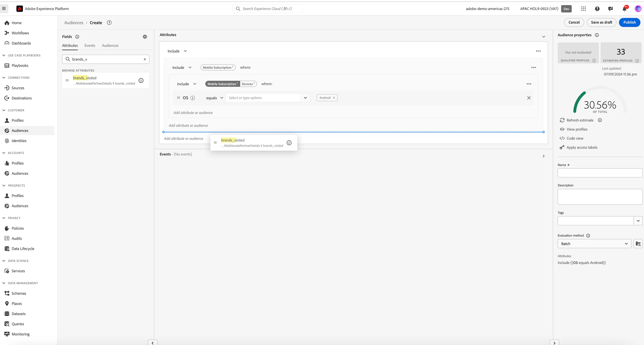Click View profiles
Image resolution: width=644 pixels, height=345 pixels.
click(x=574, y=129)
